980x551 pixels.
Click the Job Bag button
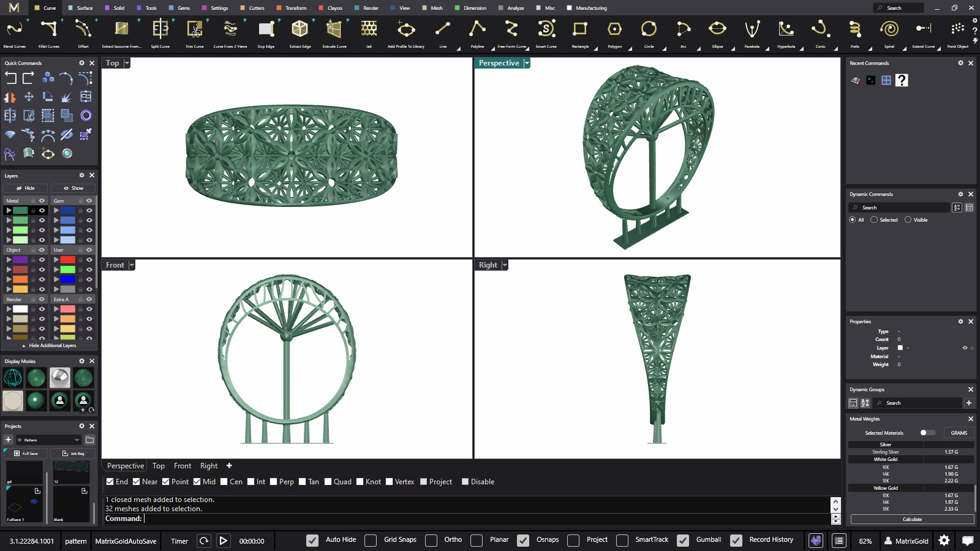point(73,454)
